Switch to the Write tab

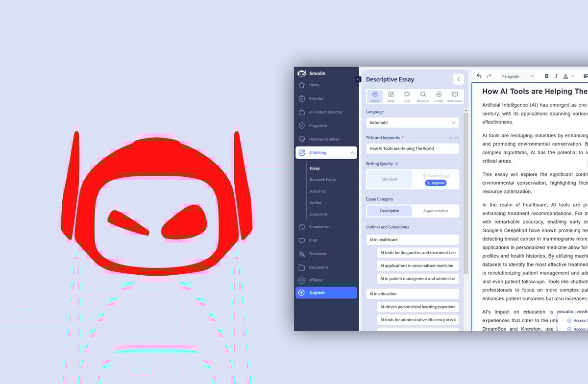click(391, 96)
